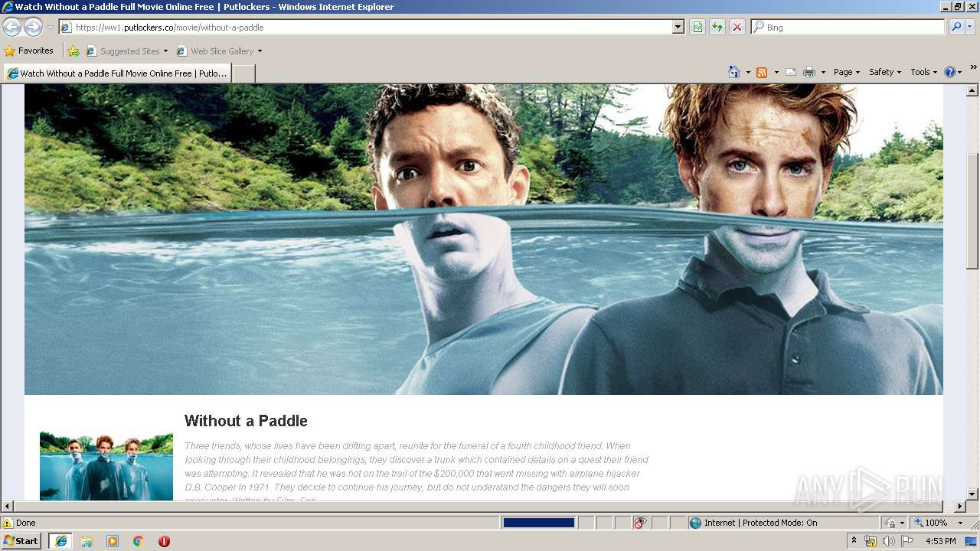980x551 pixels.
Task: Open the security padlock dropdown arrow
Action: (x=902, y=523)
